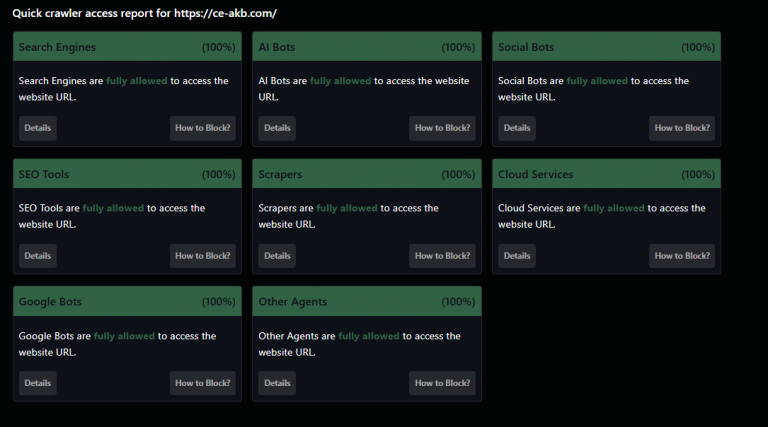Open Details for Social Bots
The width and height of the screenshot is (768, 427).
tap(517, 128)
